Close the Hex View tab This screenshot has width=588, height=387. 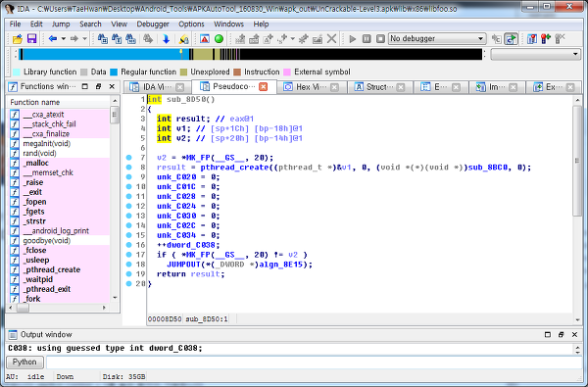[x=334, y=87]
